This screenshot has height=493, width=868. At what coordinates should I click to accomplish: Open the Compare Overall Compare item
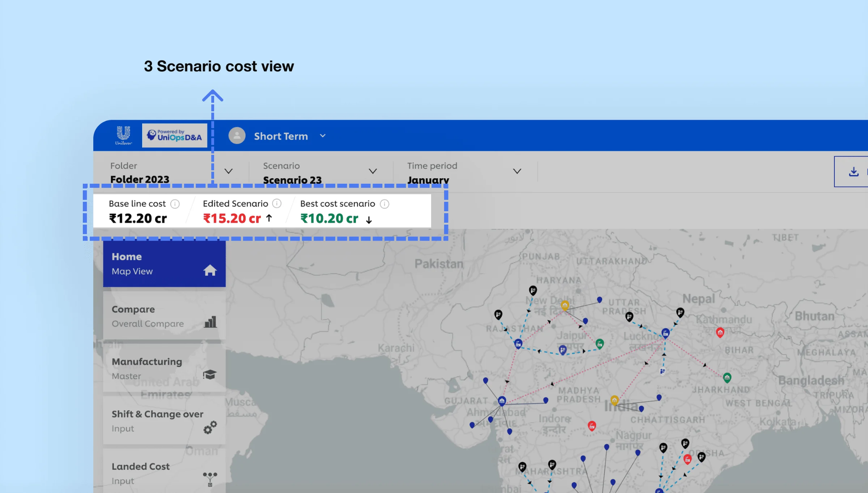pos(164,316)
